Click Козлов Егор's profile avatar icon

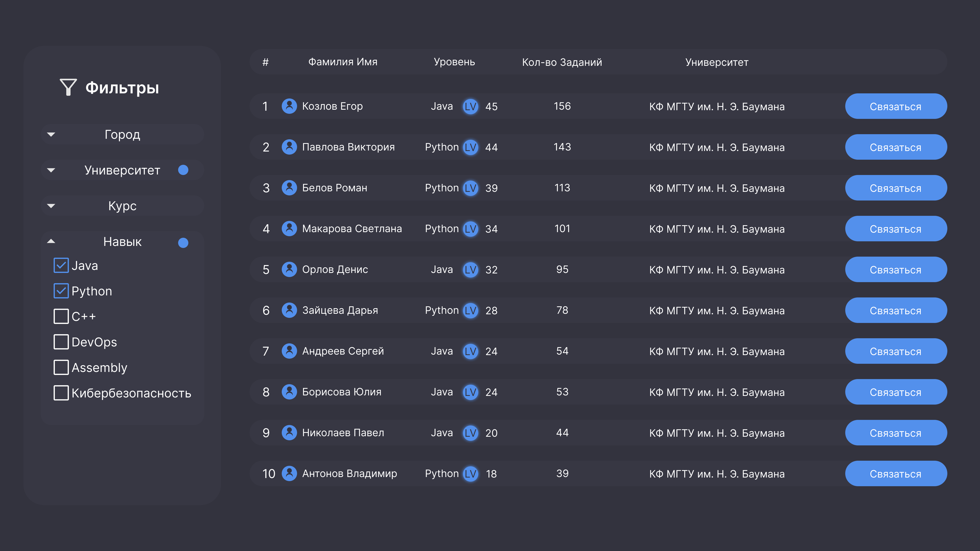(x=289, y=106)
